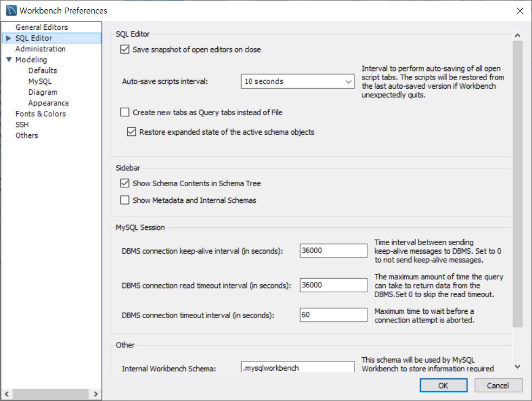Image resolution: width=532 pixels, height=401 pixels.
Task: Click the connection timeout interval field
Action: tap(334, 315)
